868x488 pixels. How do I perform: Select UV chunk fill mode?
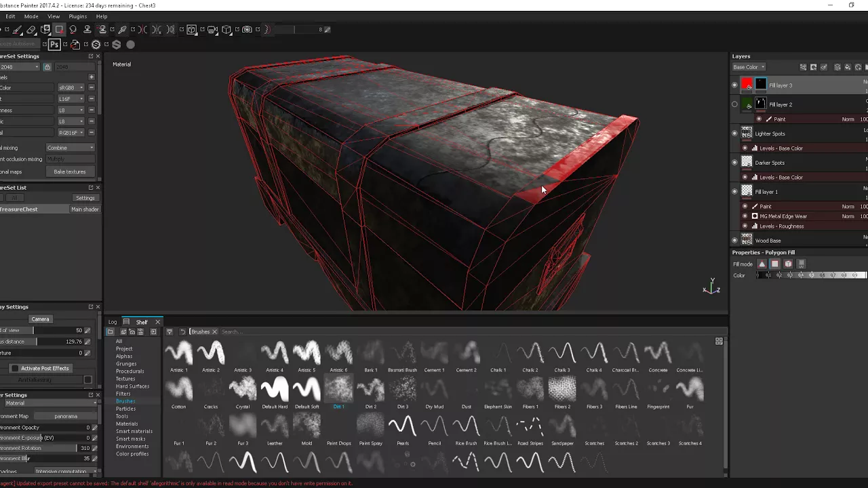tap(801, 264)
